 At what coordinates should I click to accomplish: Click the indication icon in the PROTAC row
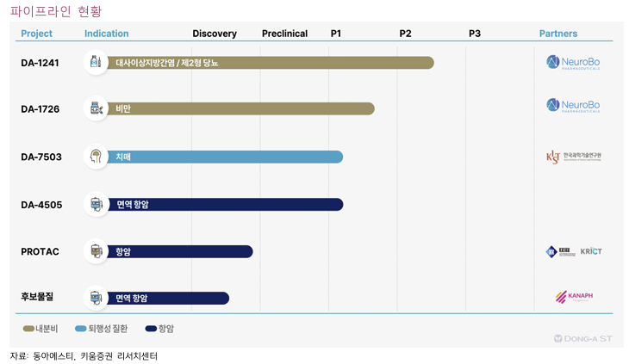(95, 251)
